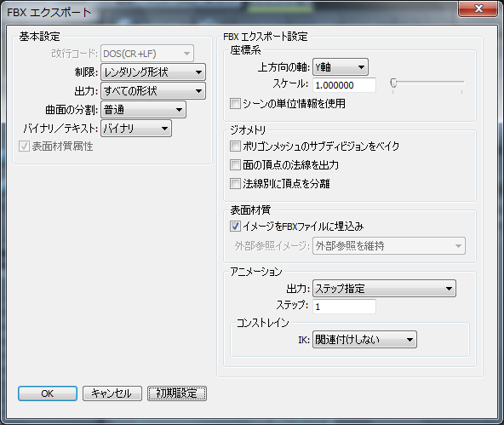Close the FBX エクスポート dialog

coord(478,9)
